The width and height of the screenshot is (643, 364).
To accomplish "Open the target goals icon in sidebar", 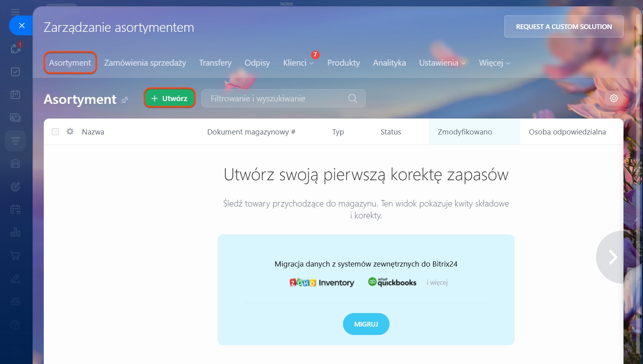I will (15, 187).
